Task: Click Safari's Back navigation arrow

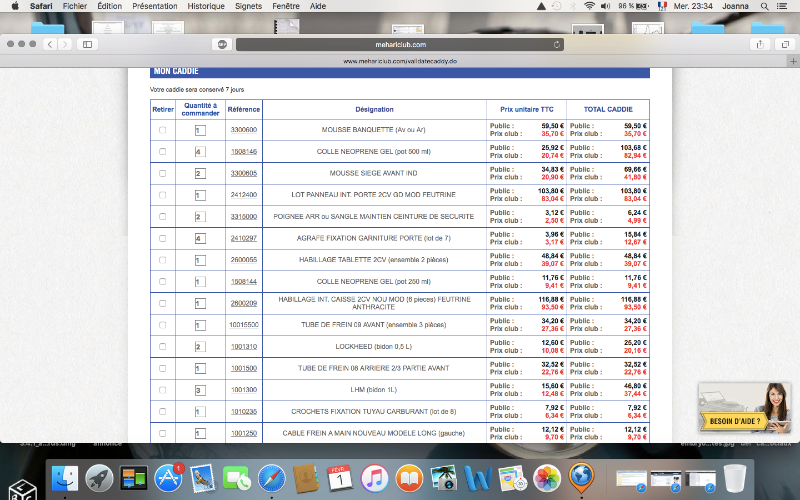Action: point(51,44)
